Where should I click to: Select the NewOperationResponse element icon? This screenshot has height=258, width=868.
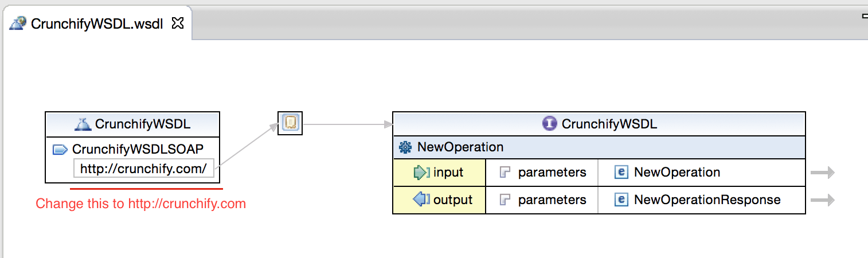621,200
